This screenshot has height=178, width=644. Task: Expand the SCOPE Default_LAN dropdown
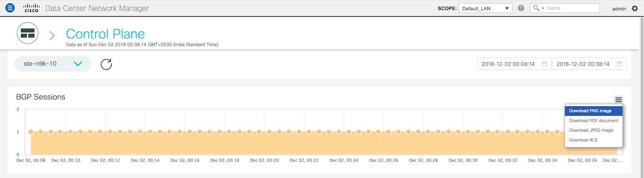pos(485,8)
